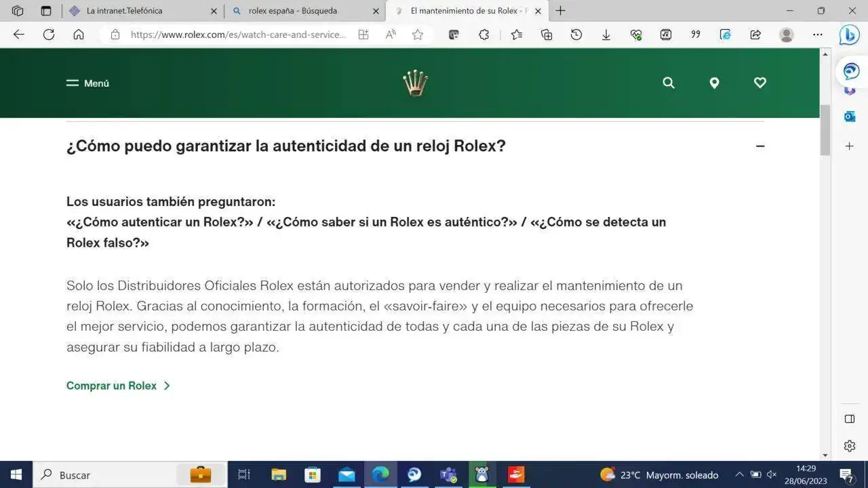Open the favorites heart icon on Rolex header
The width and height of the screenshot is (868, 488).
[760, 83]
